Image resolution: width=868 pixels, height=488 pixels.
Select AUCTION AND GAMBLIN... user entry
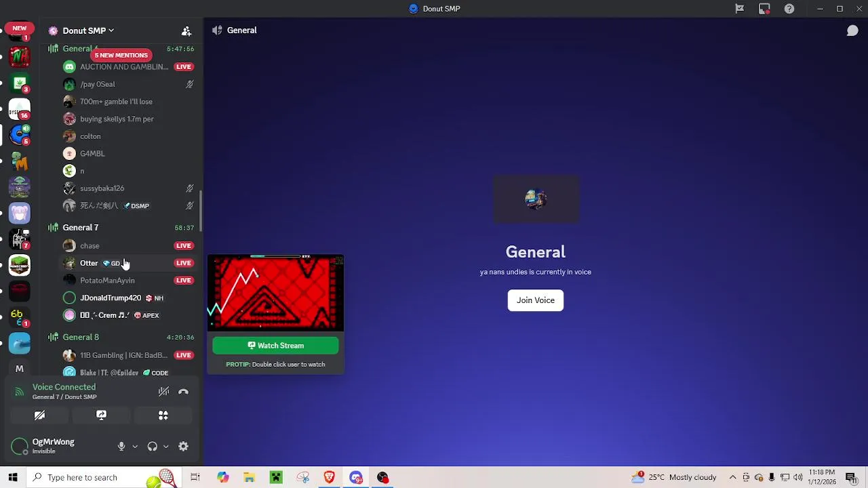click(x=124, y=66)
